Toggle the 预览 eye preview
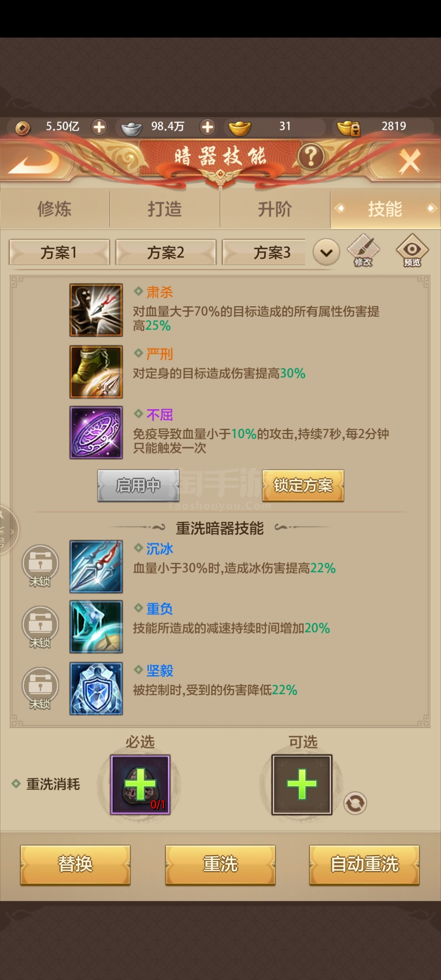 coord(412,251)
